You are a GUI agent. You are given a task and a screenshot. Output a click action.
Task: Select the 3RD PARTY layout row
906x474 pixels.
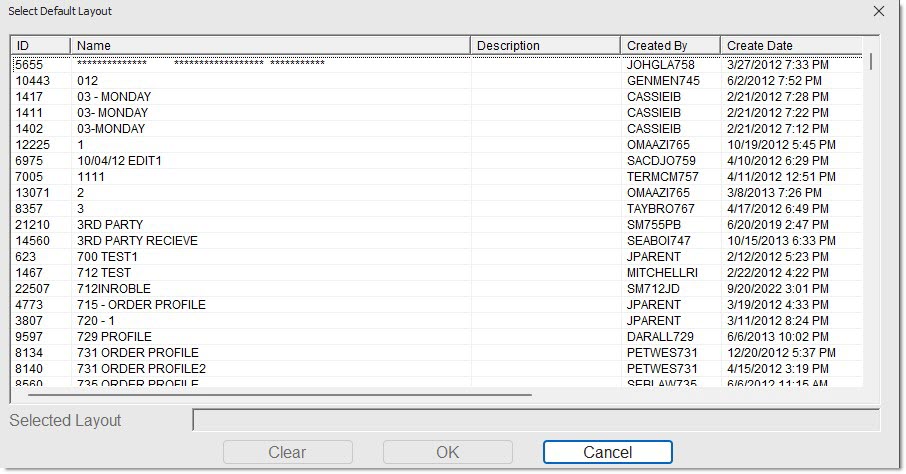(x=110, y=225)
